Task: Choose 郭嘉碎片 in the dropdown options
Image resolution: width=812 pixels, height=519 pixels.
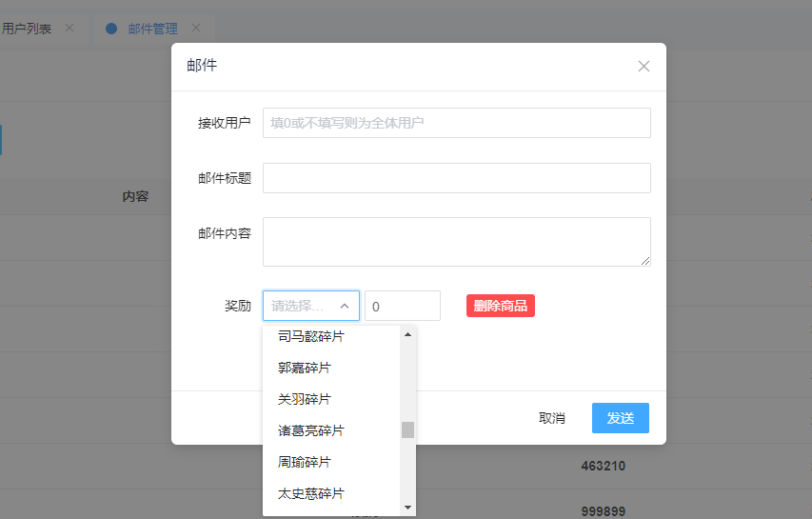Action: coord(305,368)
